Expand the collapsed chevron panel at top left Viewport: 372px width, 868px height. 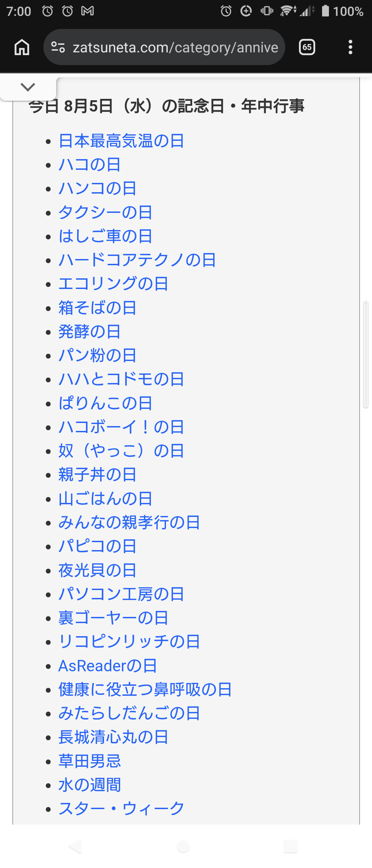(x=28, y=87)
